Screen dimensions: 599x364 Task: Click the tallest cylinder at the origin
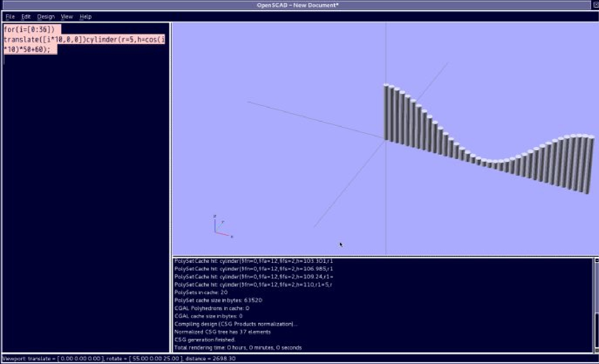pos(386,112)
